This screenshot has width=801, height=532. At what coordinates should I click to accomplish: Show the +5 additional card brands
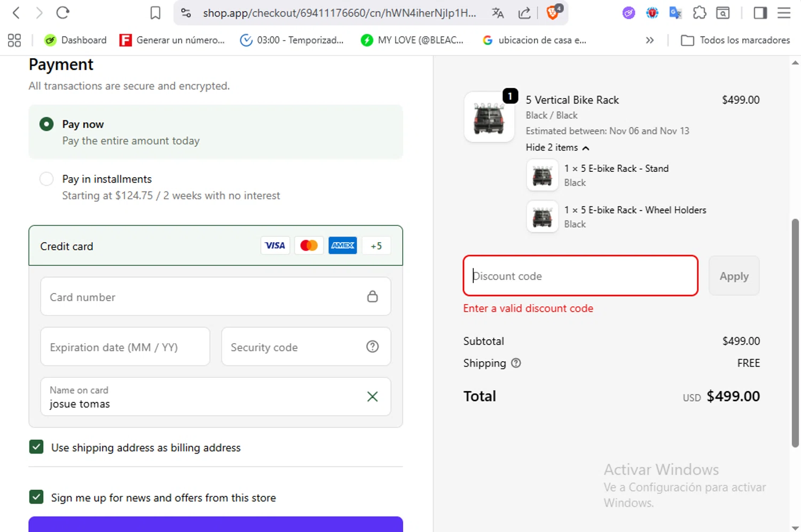376,245
